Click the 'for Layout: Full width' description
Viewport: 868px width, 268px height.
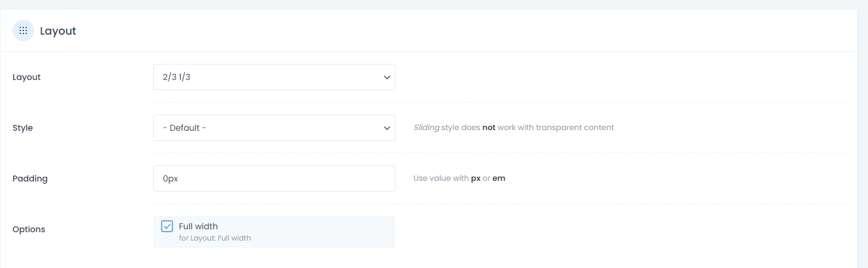[215, 238]
